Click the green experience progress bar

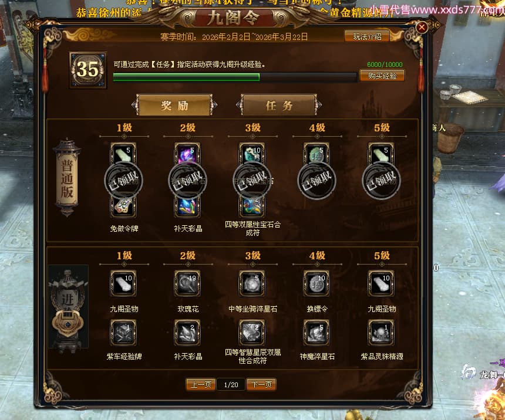point(235,77)
